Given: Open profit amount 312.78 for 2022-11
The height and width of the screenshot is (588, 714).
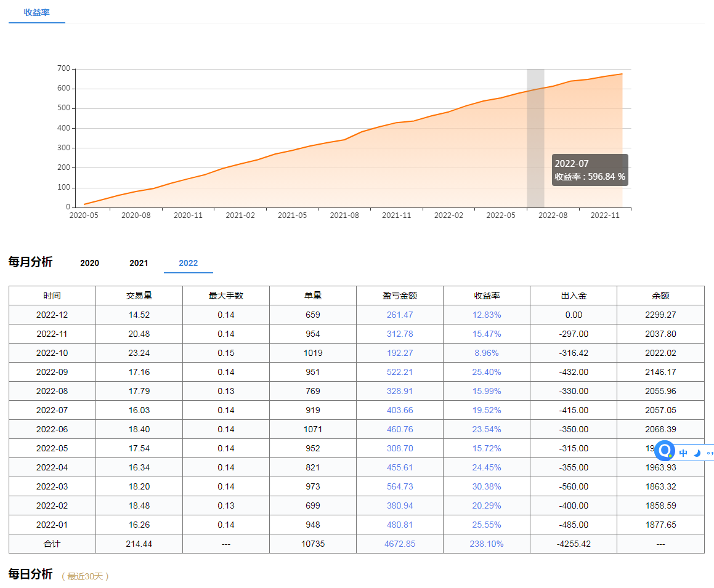Looking at the screenshot, I should (400, 334).
